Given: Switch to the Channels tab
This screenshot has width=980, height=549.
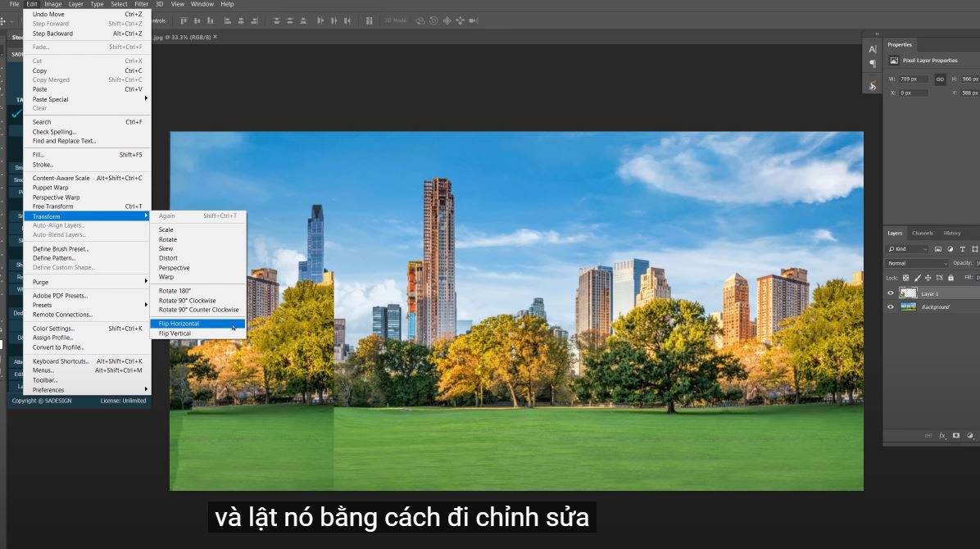Looking at the screenshot, I should (923, 234).
